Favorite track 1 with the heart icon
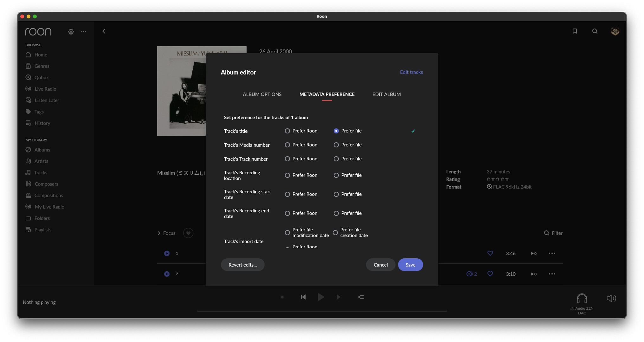Viewport: 644px width, 342px height. click(x=490, y=253)
